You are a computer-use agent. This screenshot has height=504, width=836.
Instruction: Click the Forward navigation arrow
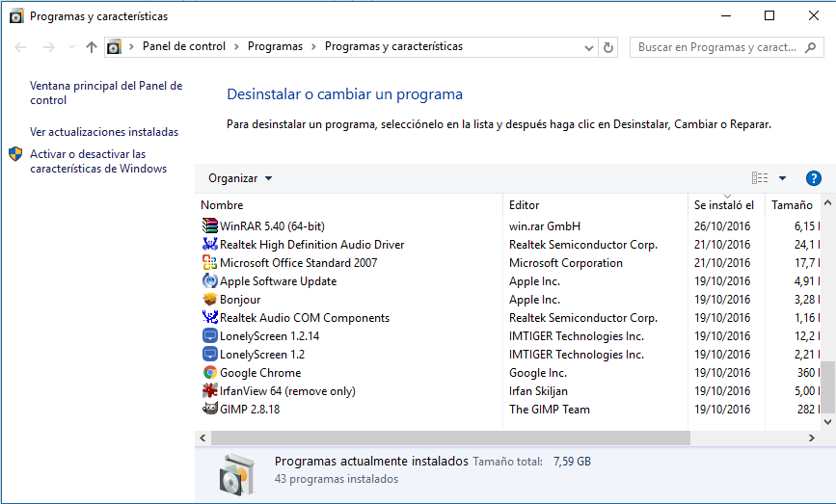48,47
